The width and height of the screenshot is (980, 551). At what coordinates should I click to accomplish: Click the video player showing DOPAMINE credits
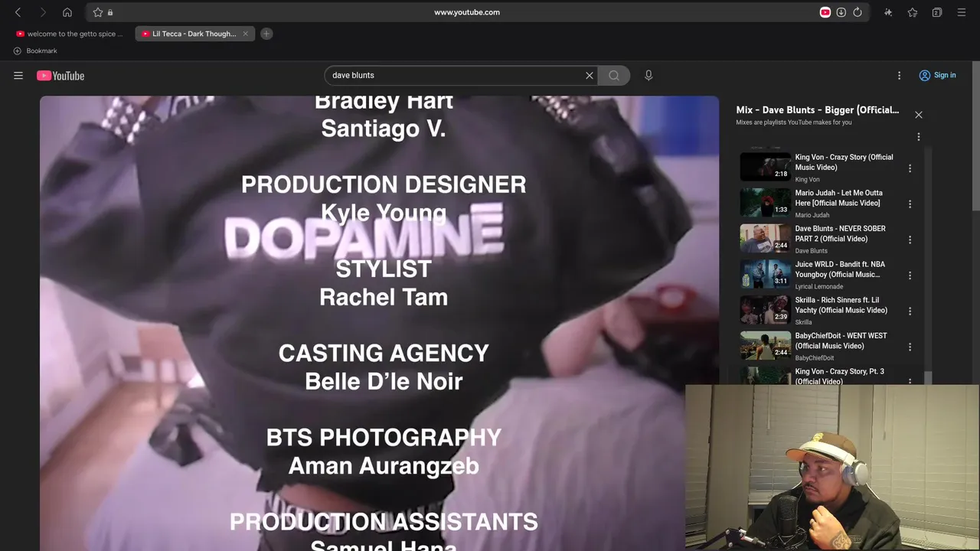pos(379,323)
